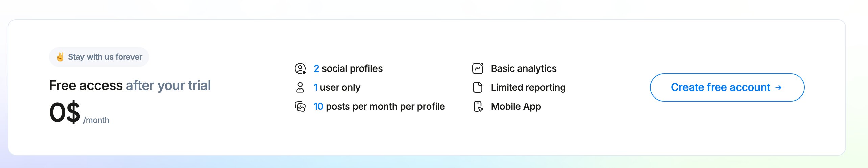This screenshot has height=168, width=868.
Task: Click the "Limited reporting" feature label
Action: point(528,87)
